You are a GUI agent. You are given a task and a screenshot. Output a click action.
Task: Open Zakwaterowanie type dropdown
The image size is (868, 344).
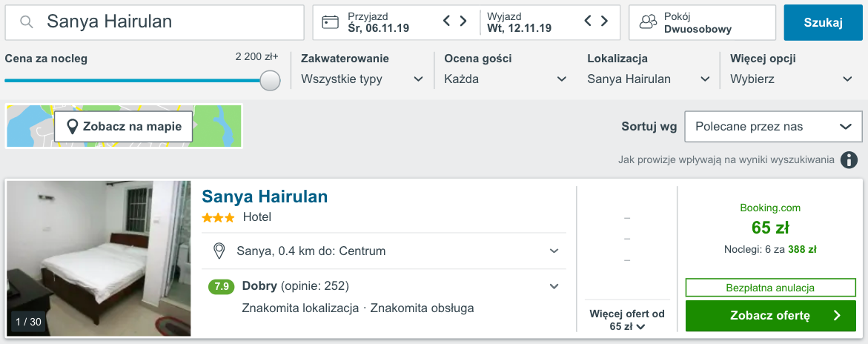point(362,79)
